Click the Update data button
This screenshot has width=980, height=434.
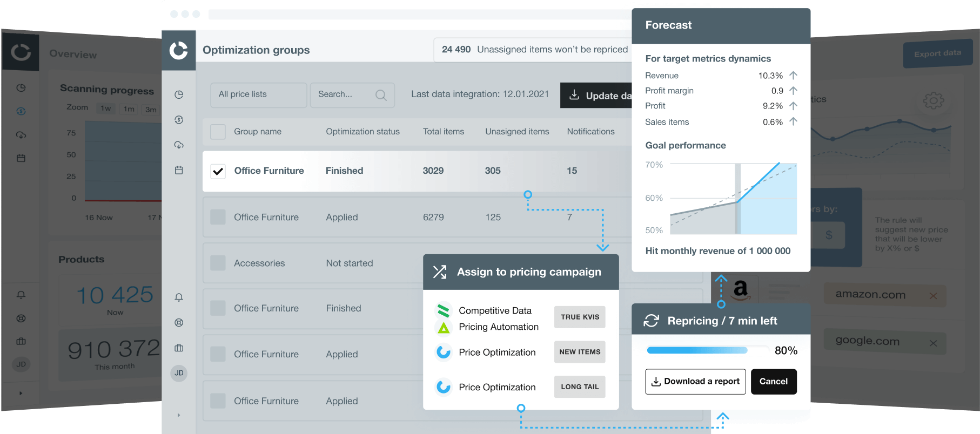point(596,96)
